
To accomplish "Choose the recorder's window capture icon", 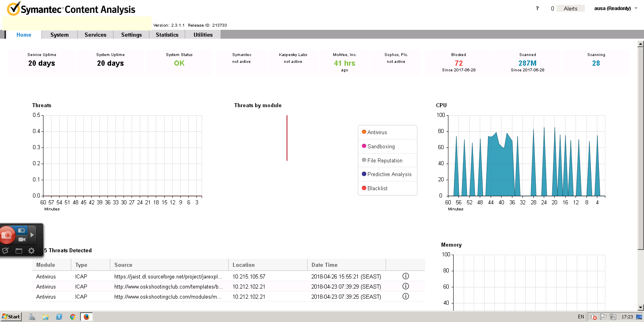I will 19,251.
